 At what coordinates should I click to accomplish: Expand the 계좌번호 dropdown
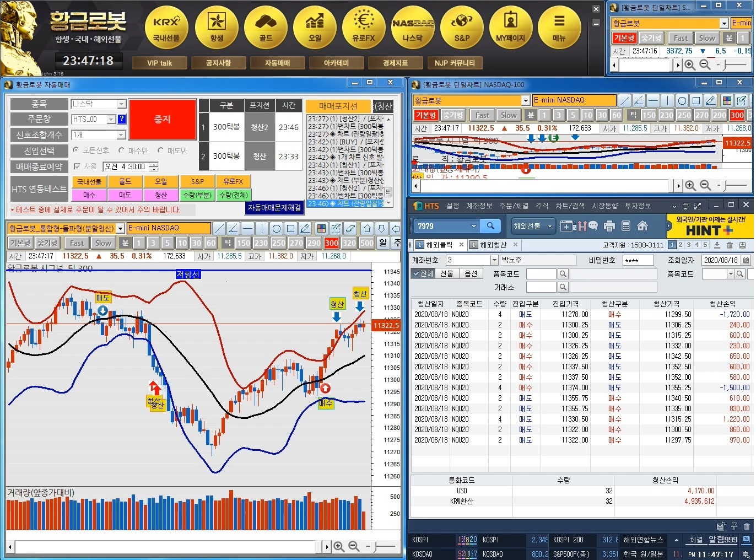494,260
